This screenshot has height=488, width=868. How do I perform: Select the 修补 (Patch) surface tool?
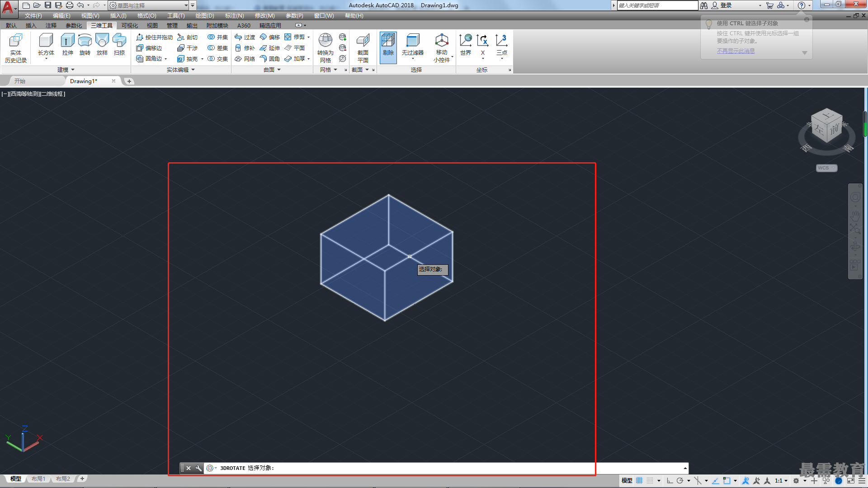point(245,48)
